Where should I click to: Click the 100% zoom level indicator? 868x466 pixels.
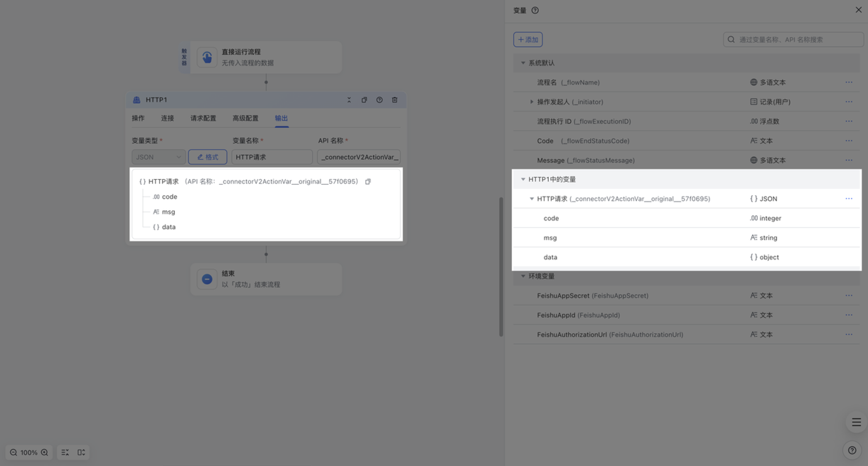(29, 453)
